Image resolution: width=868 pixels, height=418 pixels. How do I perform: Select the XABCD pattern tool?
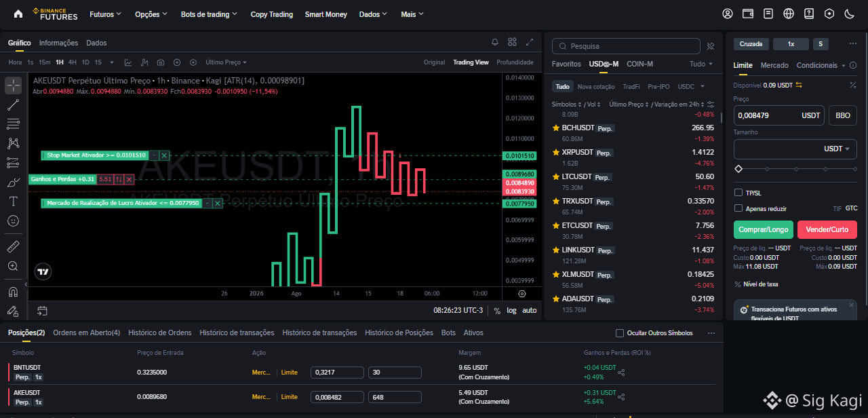(x=13, y=143)
